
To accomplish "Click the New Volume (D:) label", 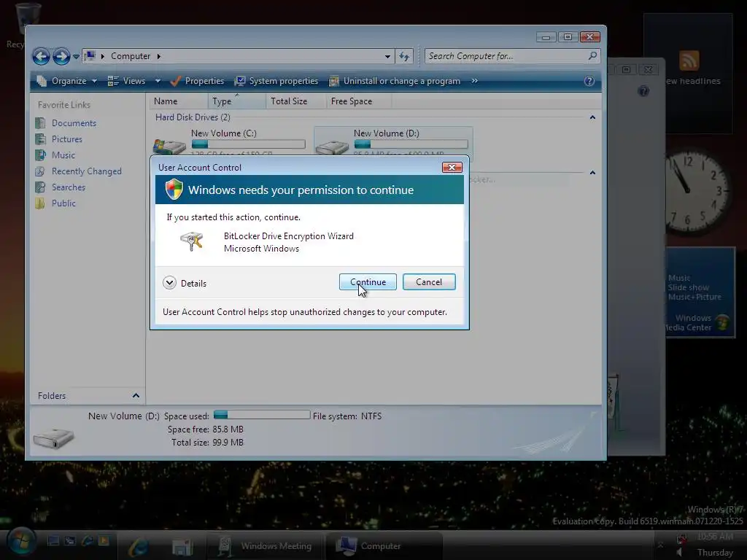I will [386, 133].
